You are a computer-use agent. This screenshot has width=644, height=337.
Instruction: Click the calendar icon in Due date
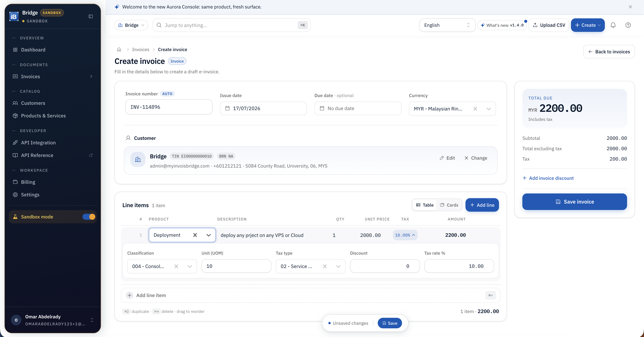coord(322,108)
